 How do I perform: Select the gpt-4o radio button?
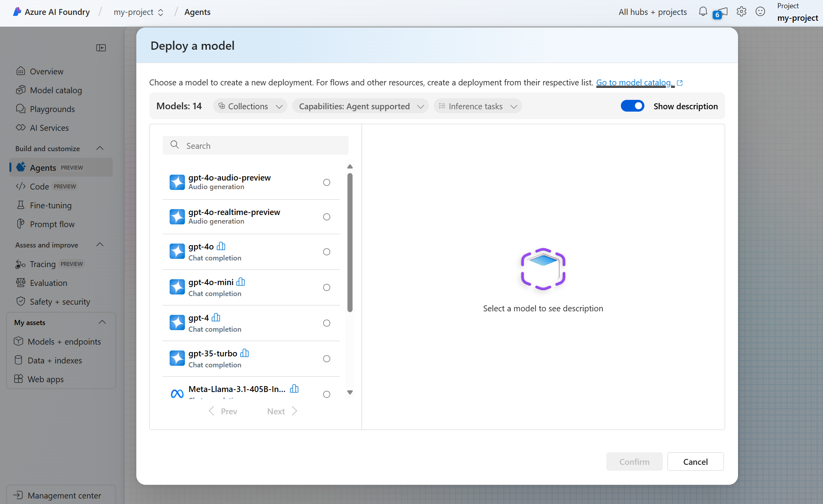coord(326,252)
